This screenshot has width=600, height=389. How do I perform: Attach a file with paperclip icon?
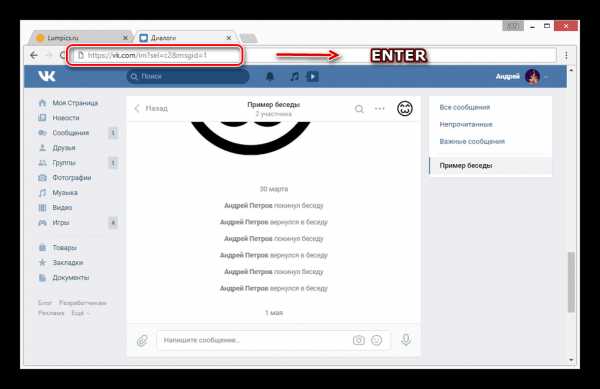click(142, 340)
